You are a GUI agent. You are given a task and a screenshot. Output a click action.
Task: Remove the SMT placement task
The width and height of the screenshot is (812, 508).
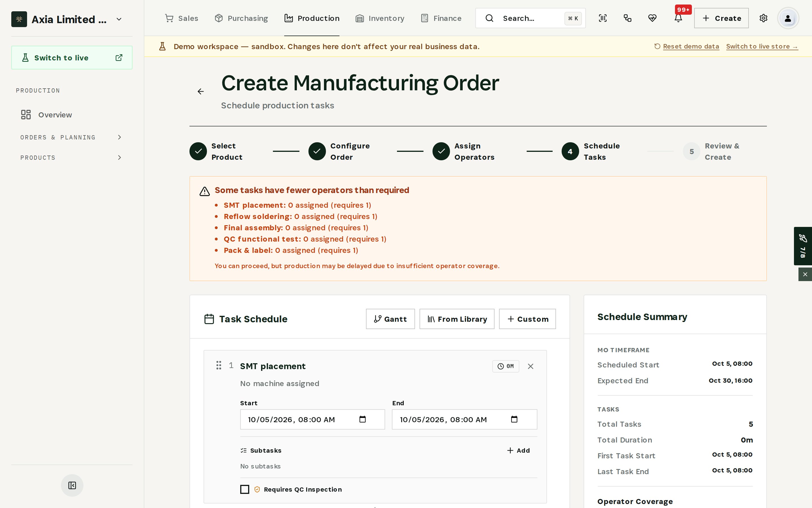[x=531, y=366]
